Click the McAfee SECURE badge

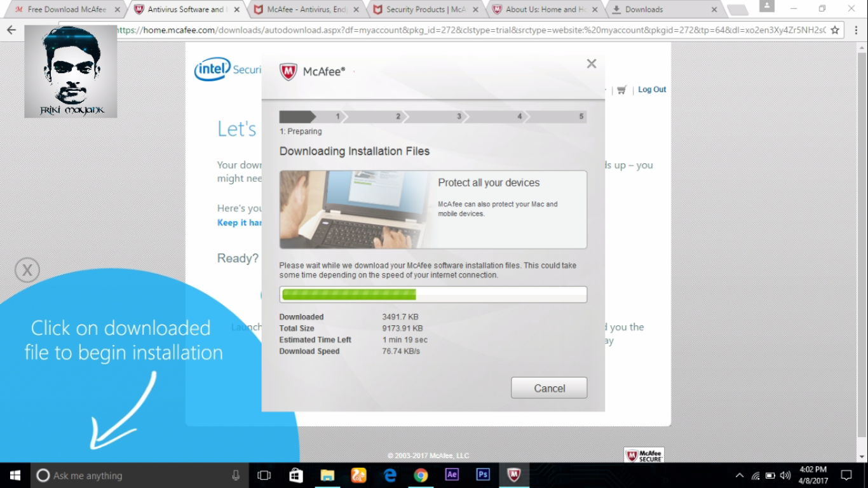pos(644,455)
